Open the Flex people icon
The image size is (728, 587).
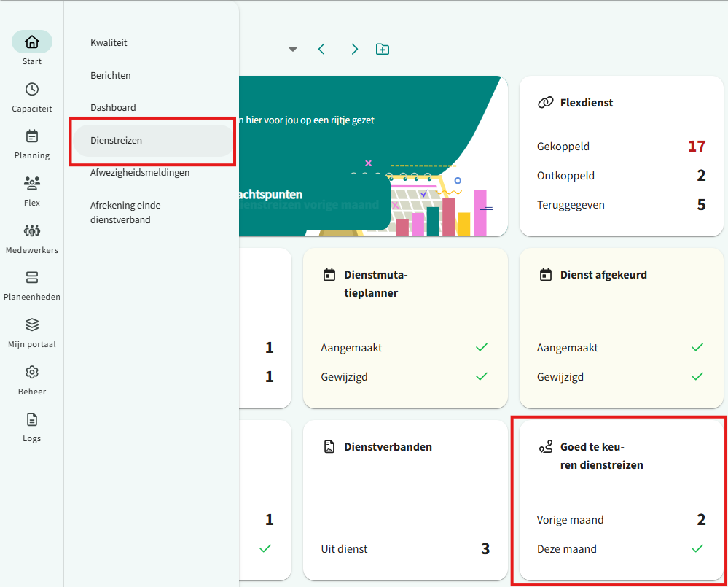click(31, 183)
